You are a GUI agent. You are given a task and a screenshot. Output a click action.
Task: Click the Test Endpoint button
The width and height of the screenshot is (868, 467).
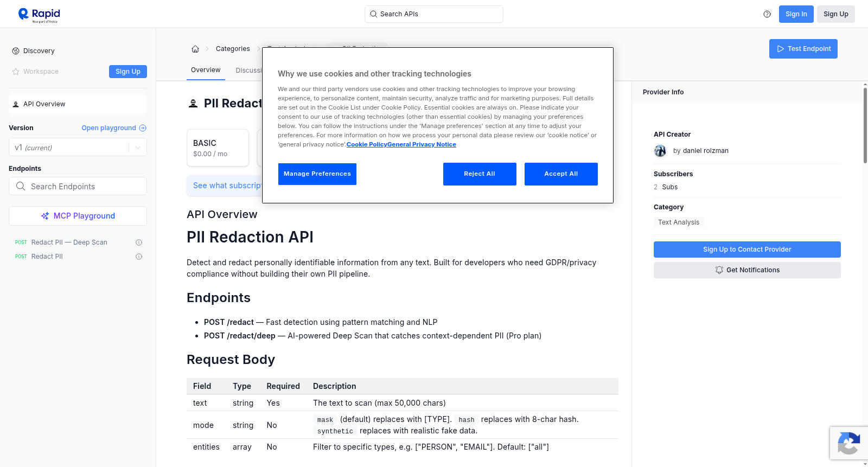[803, 49]
